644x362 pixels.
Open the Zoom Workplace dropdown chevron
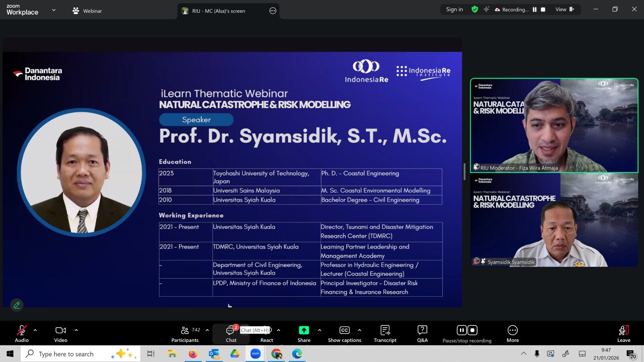coord(54,10)
